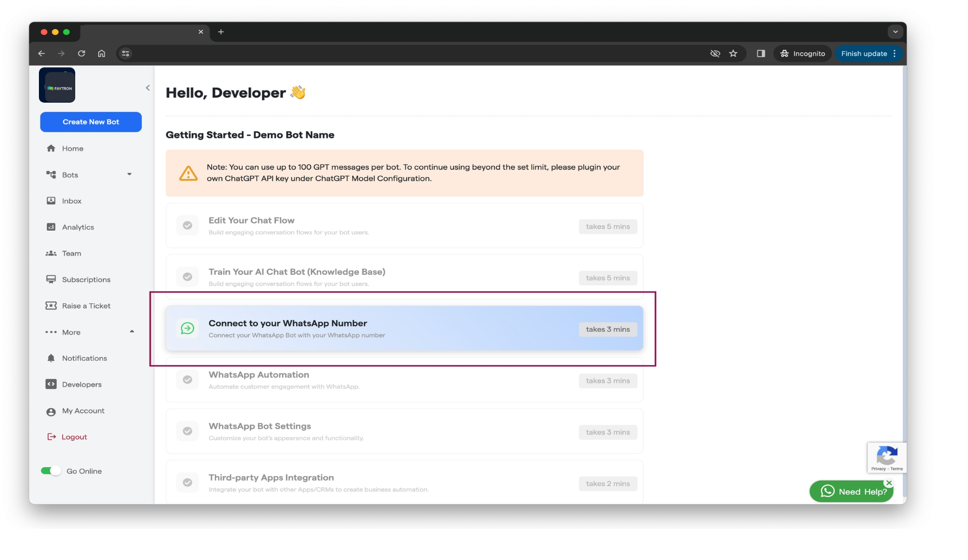Click the browser forward arrow
Screen dimensions: 968x560
(61, 53)
